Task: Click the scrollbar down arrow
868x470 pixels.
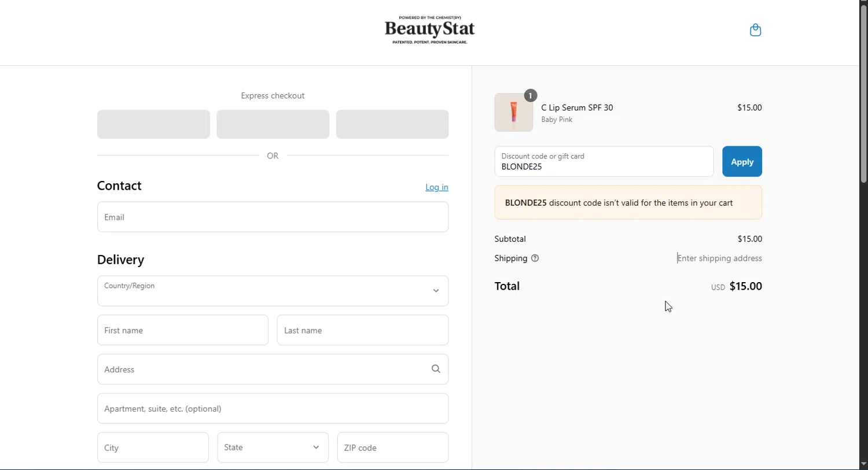Action: 863,464
